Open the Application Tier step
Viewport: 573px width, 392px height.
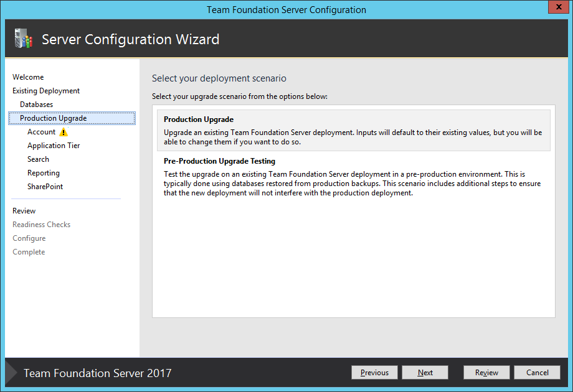(x=54, y=146)
